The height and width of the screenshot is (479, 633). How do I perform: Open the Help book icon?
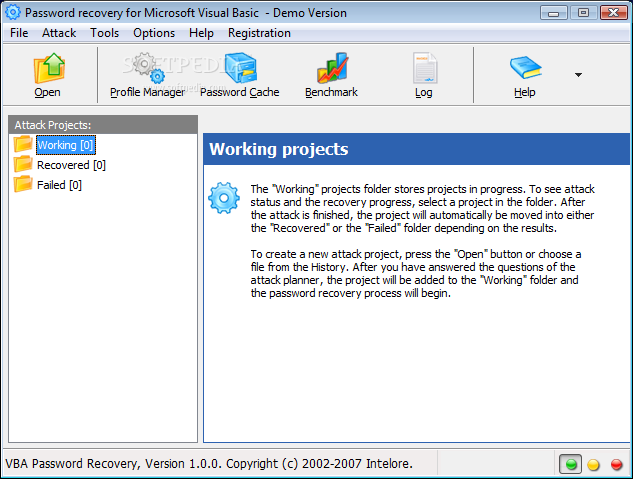[x=525, y=68]
